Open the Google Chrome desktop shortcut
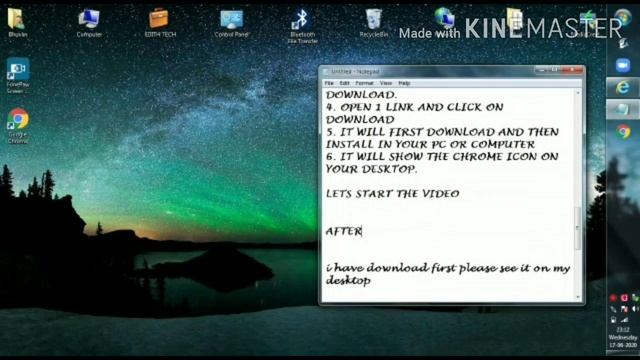The height and width of the screenshot is (360, 640). [18, 126]
